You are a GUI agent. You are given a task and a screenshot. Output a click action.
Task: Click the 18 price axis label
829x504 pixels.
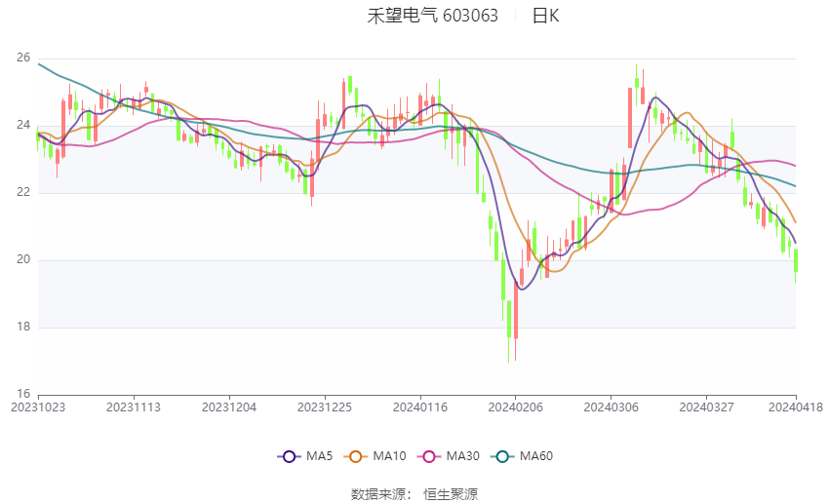coord(23,327)
